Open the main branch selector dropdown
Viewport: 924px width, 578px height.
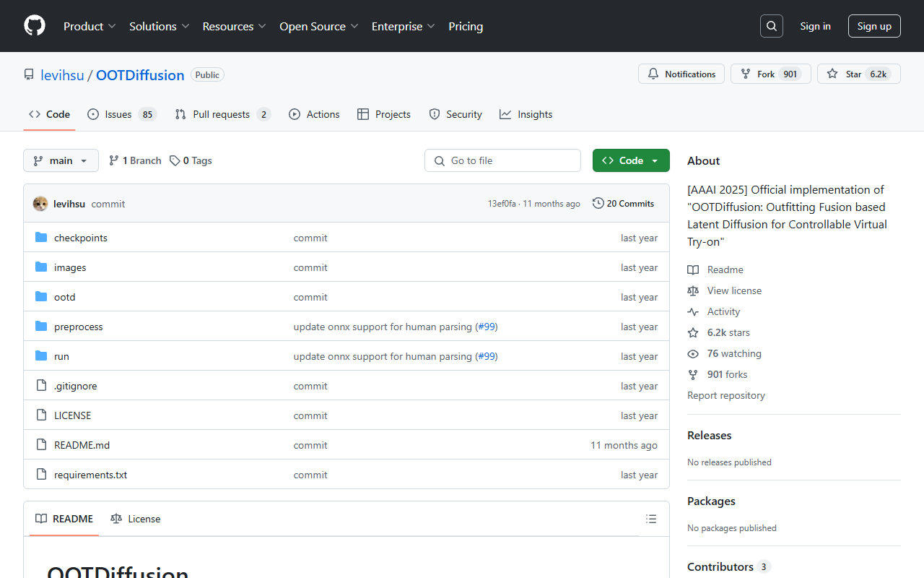click(61, 160)
